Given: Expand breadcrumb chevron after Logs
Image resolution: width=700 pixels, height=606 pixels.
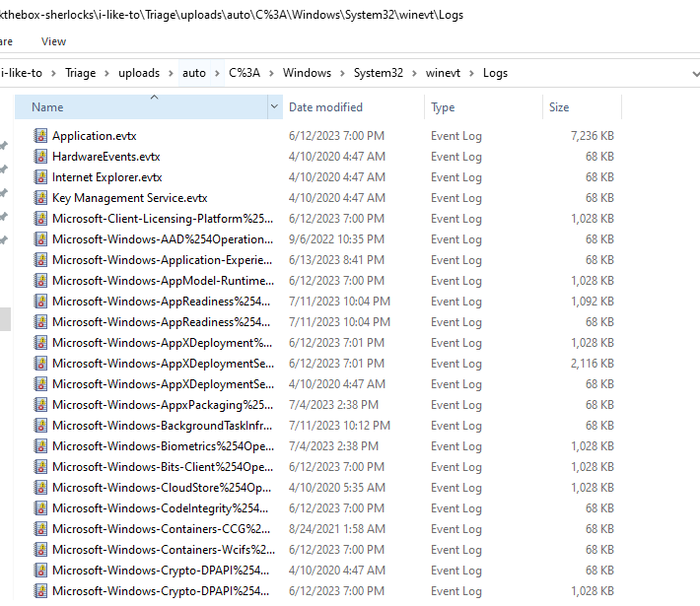Looking at the screenshot, I should coord(519,73).
